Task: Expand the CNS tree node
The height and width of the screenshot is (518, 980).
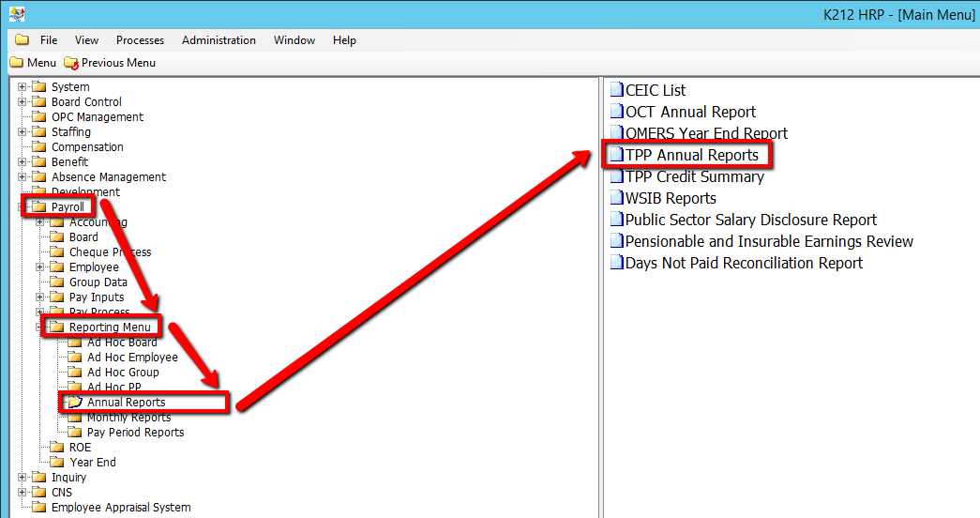Action: (23, 493)
